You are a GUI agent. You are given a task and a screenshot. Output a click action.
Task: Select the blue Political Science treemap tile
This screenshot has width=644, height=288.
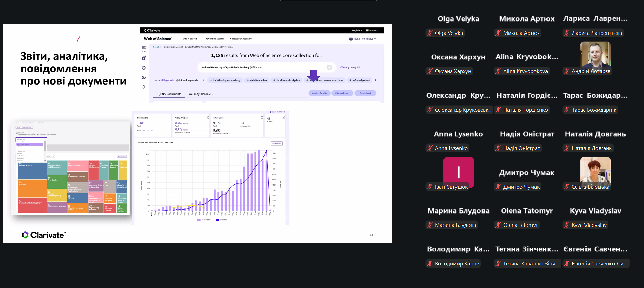click(32, 171)
